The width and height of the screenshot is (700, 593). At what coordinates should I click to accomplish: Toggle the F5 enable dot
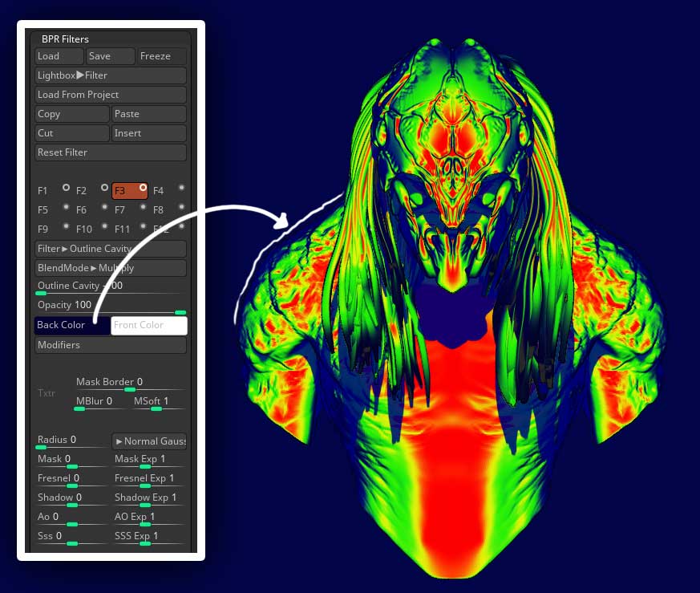click(66, 207)
